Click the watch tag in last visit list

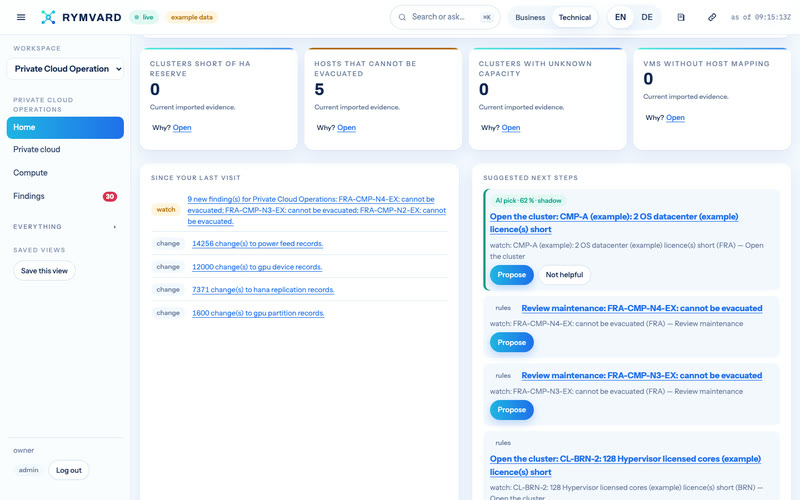pos(166,210)
